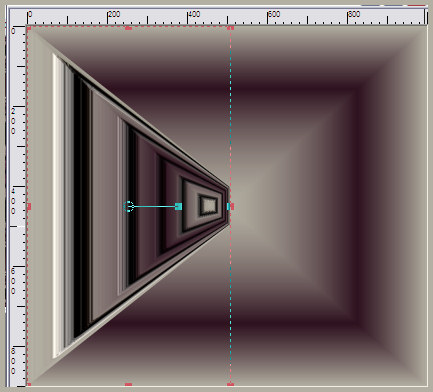
Task: Select the right-middle selection handle
Action: (230, 206)
